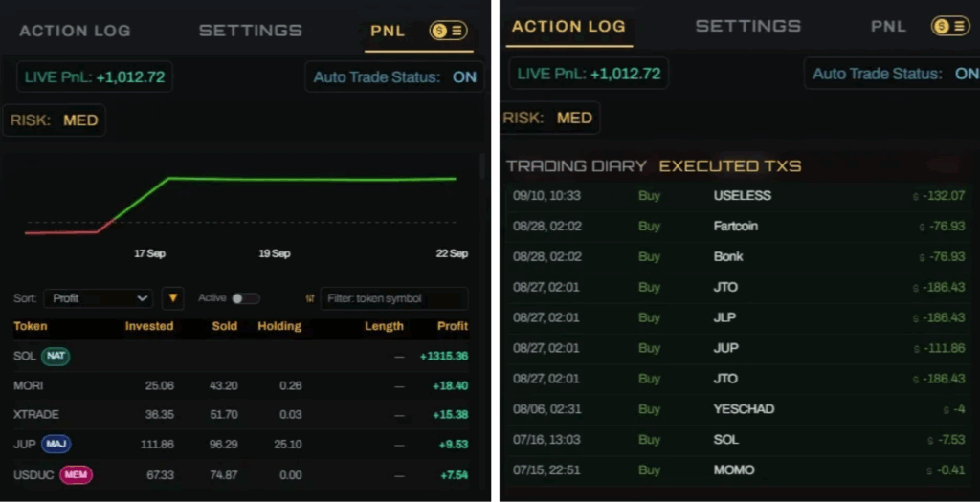
Task: Open the Sort dropdown showing Profit
Action: point(98,298)
